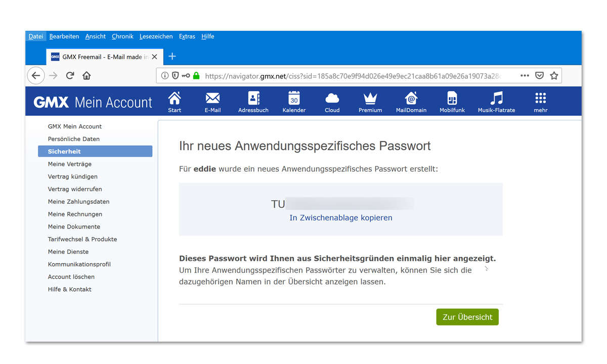Open browser home page icon

pyautogui.click(x=86, y=76)
